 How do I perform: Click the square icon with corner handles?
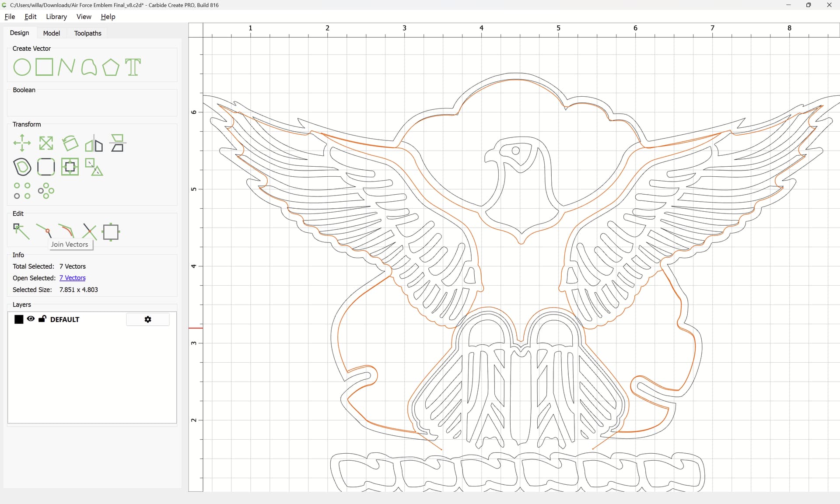point(111,232)
